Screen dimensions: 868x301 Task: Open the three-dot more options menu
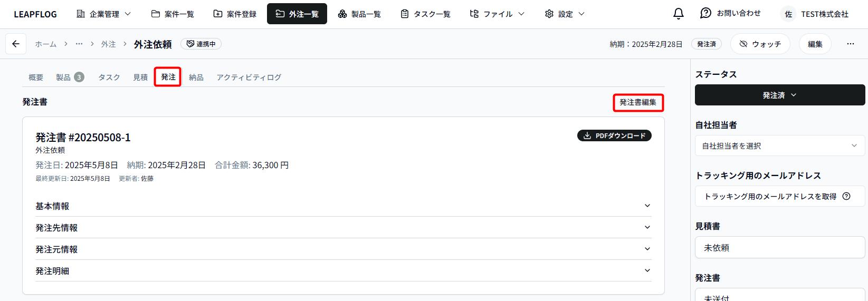pyautogui.click(x=851, y=44)
